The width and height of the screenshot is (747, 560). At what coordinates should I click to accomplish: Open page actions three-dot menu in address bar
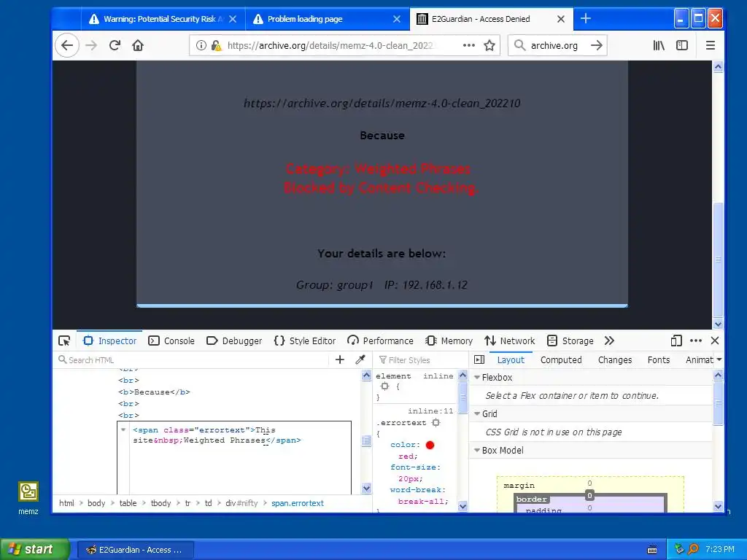[469, 46]
